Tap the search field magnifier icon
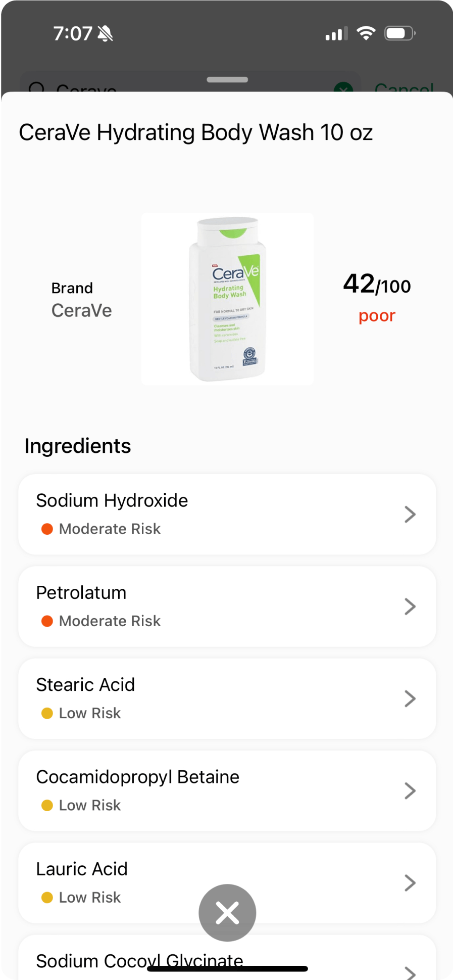Viewport: 453px width, 980px height. (x=37, y=88)
